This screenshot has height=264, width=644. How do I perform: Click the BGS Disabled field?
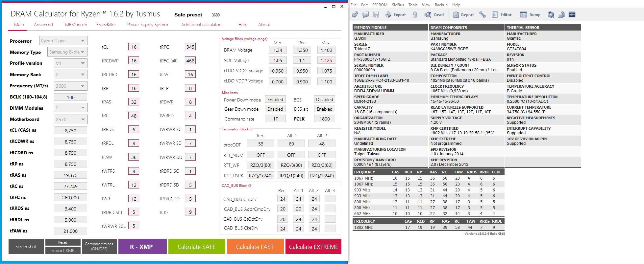pyautogui.click(x=325, y=99)
